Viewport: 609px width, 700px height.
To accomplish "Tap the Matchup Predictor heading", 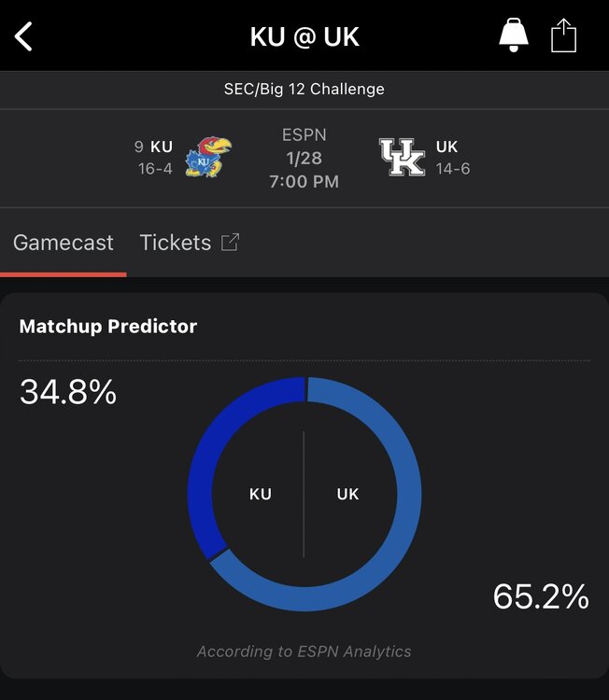I will (108, 327).
